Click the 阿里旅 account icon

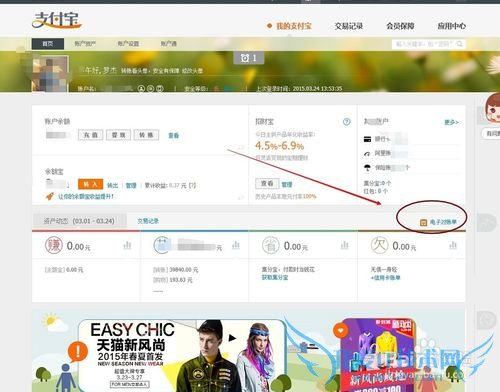pyautogui.click(x=367, y=154)
